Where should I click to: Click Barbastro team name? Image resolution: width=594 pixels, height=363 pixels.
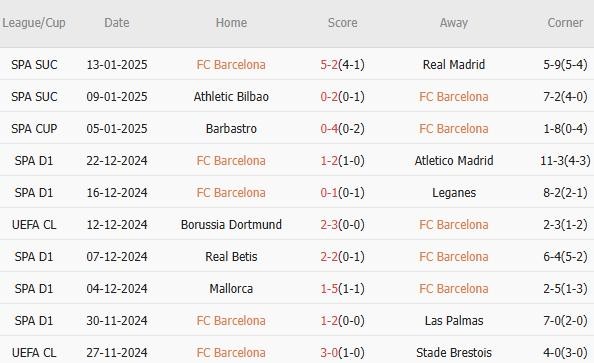tap(231, 128)
